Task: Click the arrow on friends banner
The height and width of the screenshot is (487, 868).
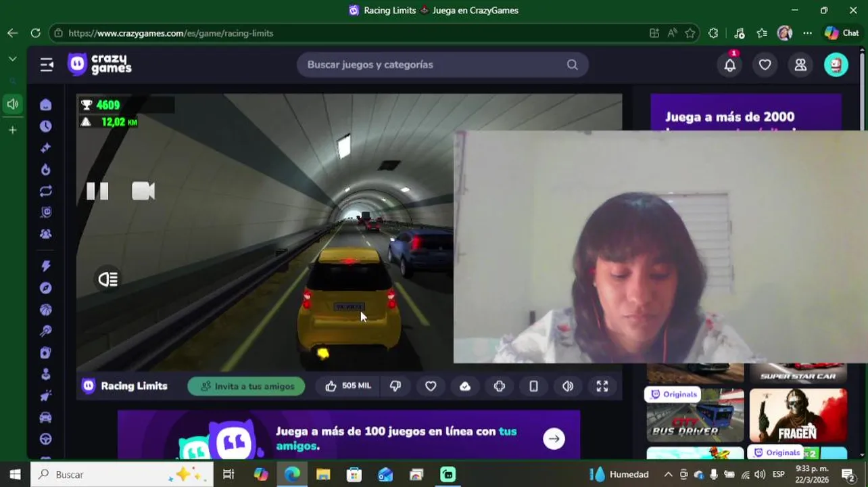Action: tap(554, 439)
